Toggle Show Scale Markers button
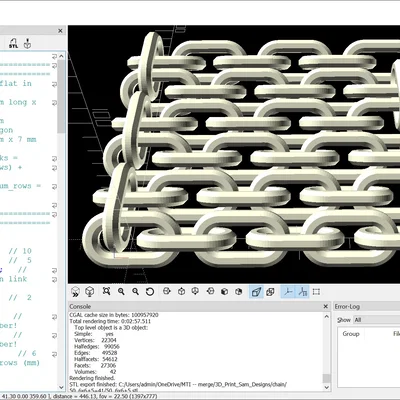Screen dimensions: 400x400 [302, 292]
